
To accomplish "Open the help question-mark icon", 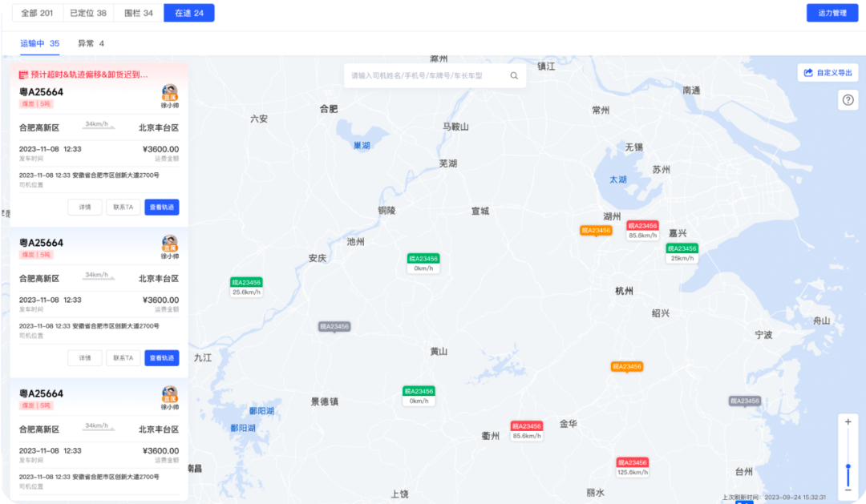I will [848, 100].
